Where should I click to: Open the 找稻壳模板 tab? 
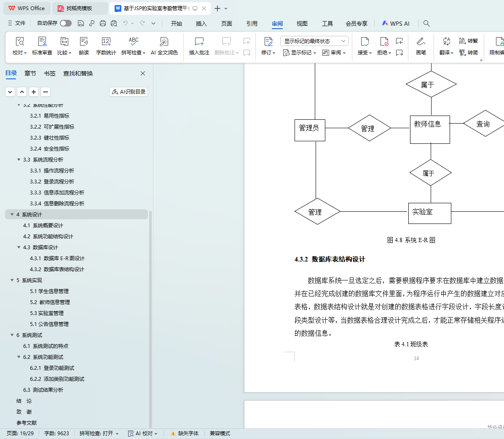(x=80, y=8)
